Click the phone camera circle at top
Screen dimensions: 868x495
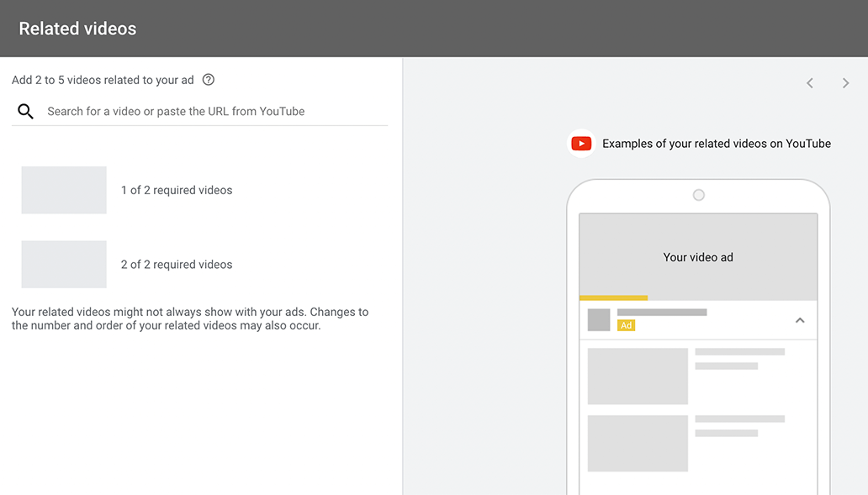click(x=699, y=195)
